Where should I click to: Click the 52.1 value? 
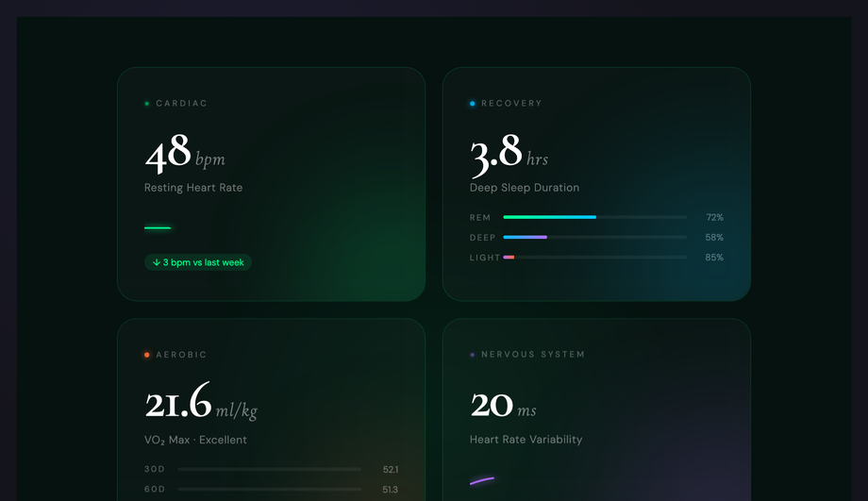[391, 470]
